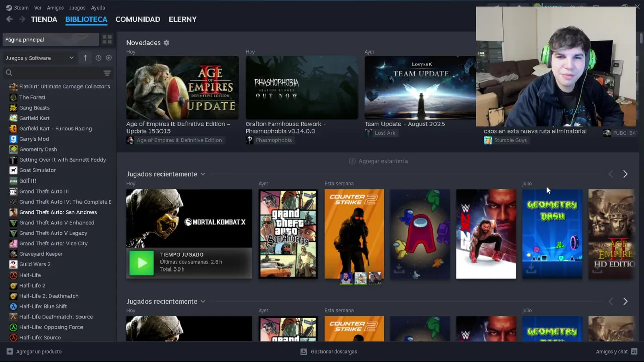Select Grand Theft Auto V Enhanced

tap(56, 223)
